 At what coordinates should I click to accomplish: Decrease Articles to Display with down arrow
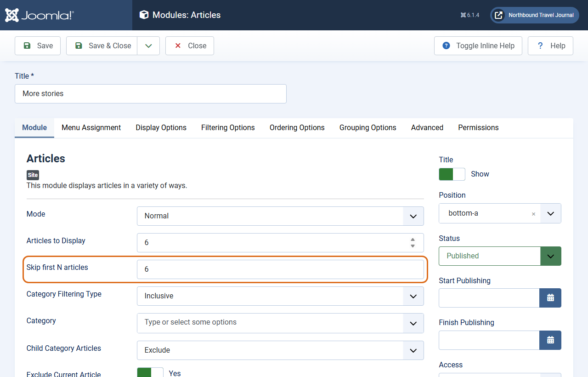click(413, 246)
